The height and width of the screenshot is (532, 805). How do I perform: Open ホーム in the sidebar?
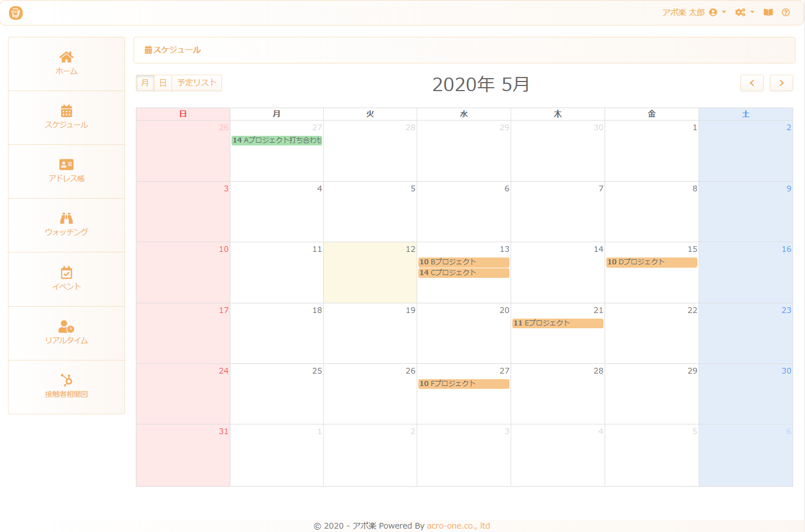(66, 64)
